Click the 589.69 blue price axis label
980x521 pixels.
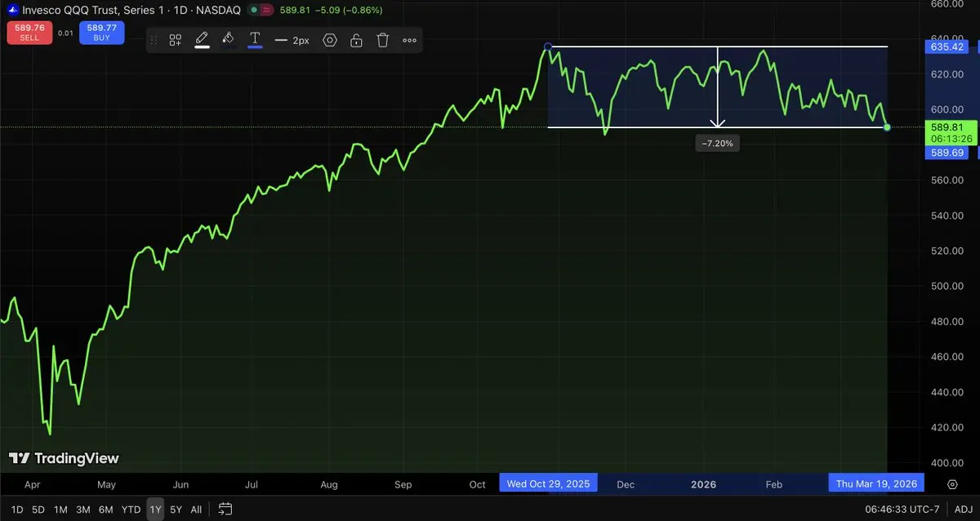click(x=948, y=153)
